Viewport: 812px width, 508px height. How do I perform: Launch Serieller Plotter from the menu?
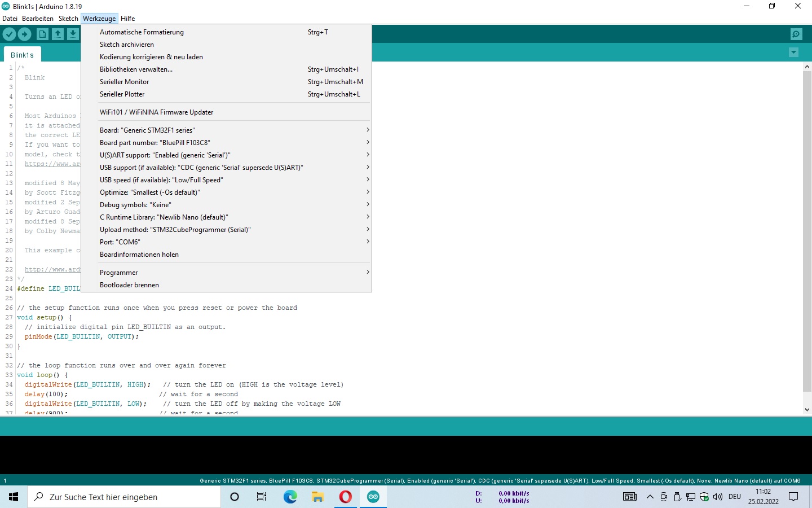tap(226, 94)
